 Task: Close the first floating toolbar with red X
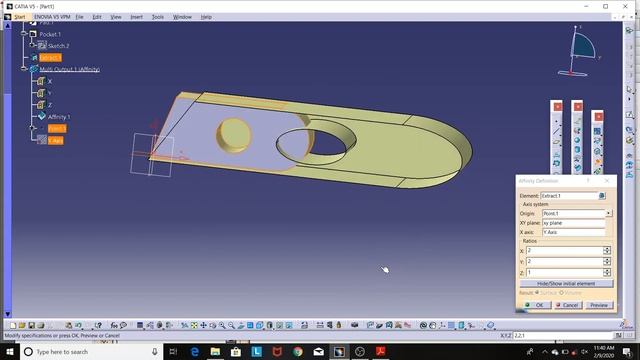(557, 107)
